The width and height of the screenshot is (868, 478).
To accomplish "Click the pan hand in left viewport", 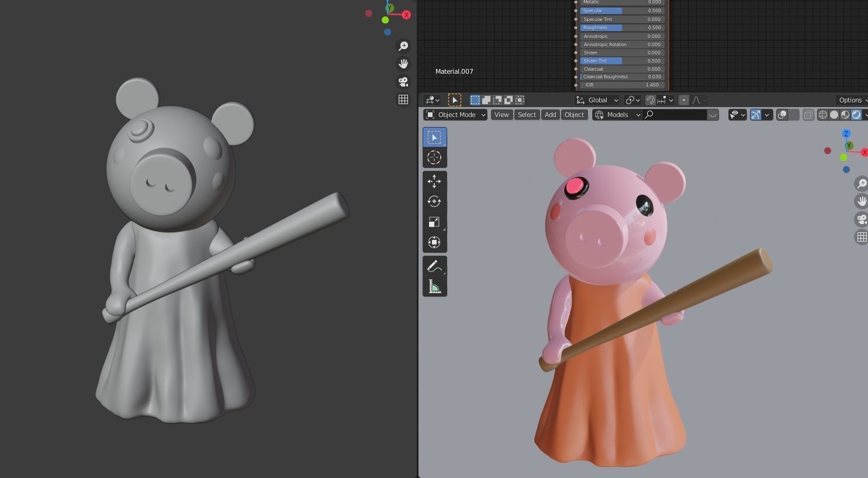I will tap(403, 64).
